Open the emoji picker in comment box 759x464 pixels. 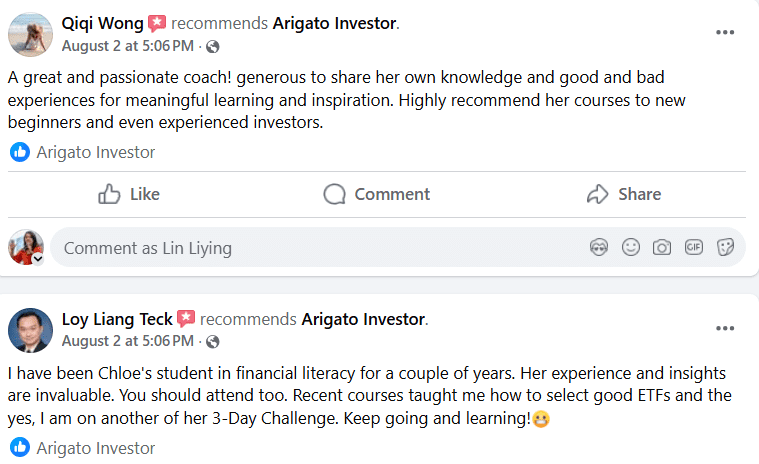pyautogui.click(x=630, y=247)
